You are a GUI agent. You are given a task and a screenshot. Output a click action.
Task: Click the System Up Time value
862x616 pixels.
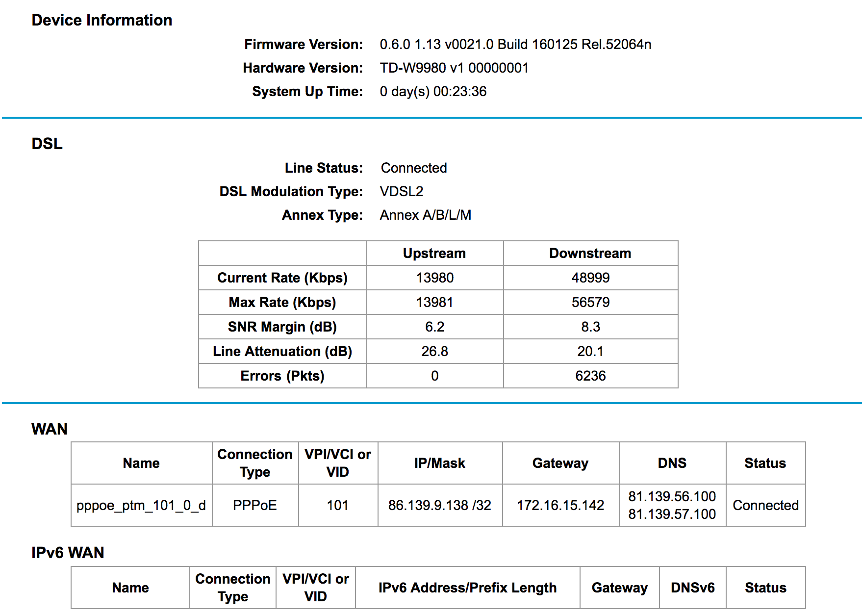(x=432, y=91)
